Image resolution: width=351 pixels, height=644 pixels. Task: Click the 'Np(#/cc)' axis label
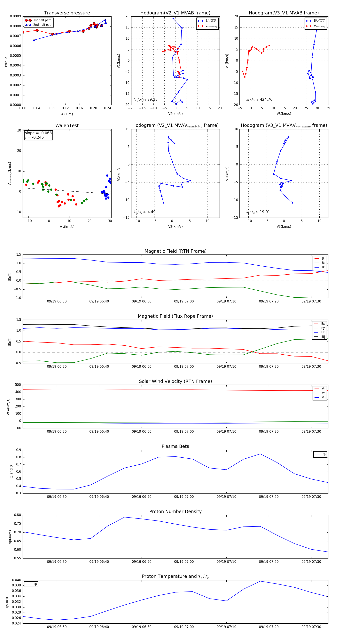10,537
